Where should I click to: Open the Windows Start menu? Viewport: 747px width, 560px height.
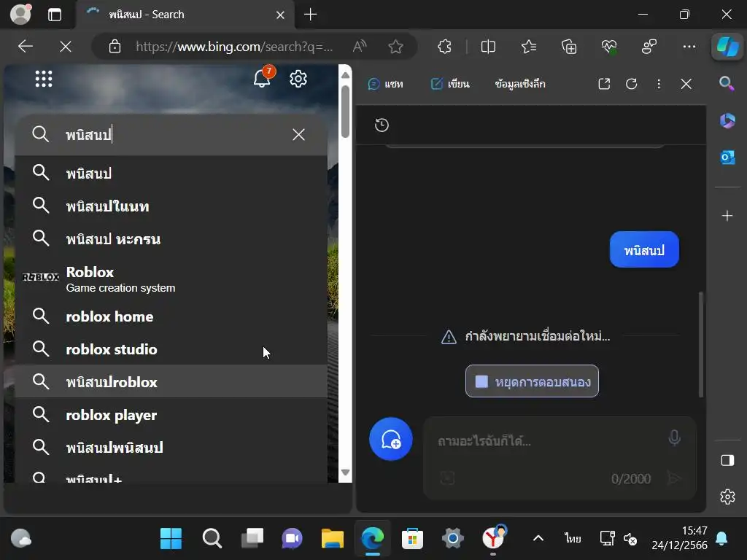pos(171,539)
